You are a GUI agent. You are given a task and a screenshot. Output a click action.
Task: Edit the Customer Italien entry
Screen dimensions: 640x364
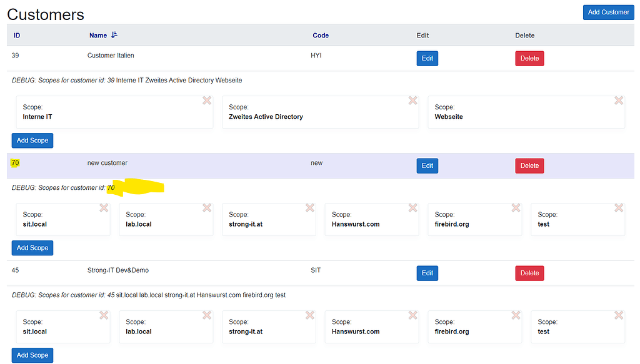pos(427,59)
